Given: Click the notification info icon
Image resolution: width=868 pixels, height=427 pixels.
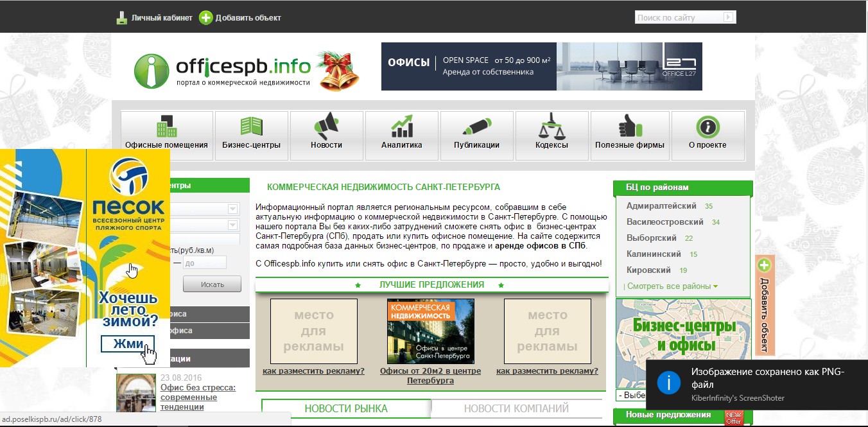Looking at the screenshot, I should click(x=668, y=383).
